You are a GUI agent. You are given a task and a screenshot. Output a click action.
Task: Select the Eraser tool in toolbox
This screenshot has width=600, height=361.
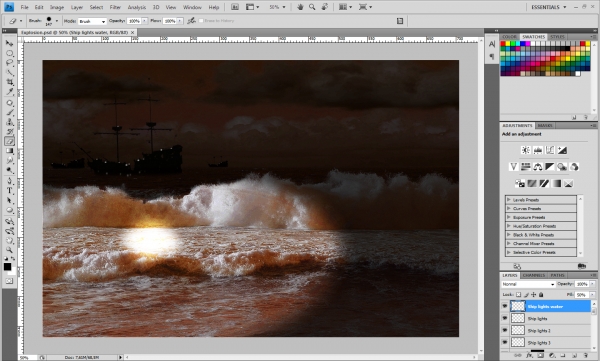(9, 141)
